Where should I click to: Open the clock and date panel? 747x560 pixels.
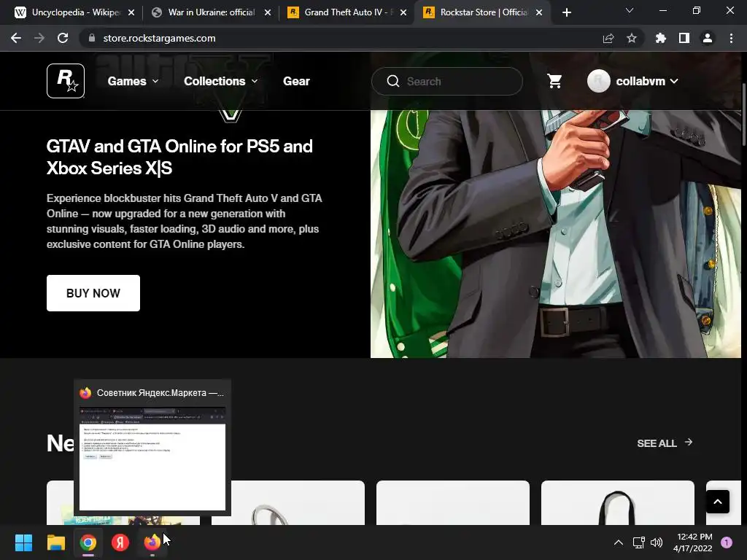pos(693,542)
